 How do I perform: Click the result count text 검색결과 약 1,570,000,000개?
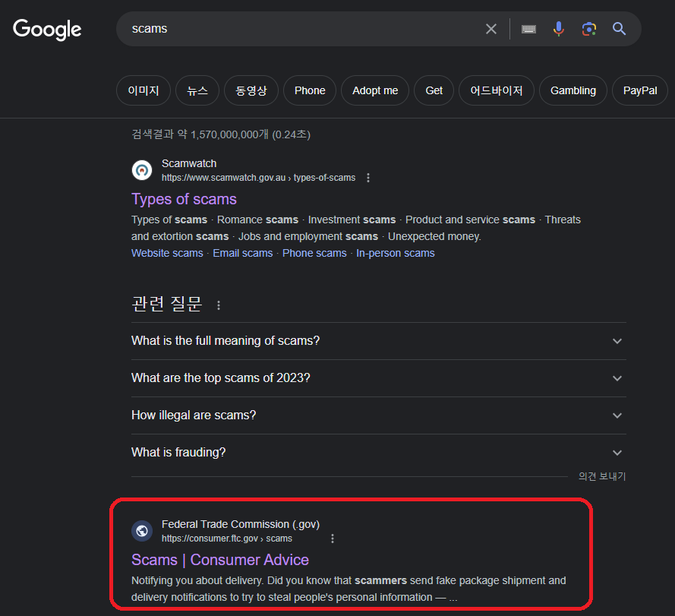[x=221, y=134]
